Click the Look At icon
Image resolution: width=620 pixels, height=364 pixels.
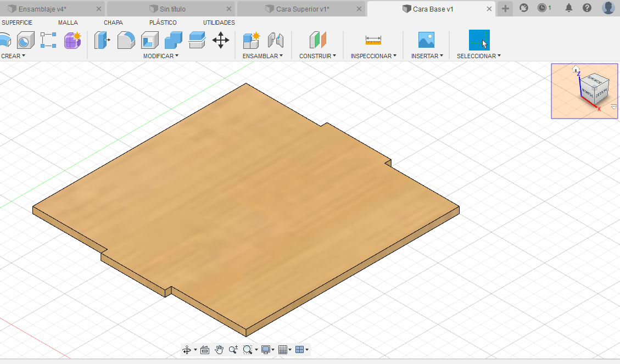(x=205, y=350)
